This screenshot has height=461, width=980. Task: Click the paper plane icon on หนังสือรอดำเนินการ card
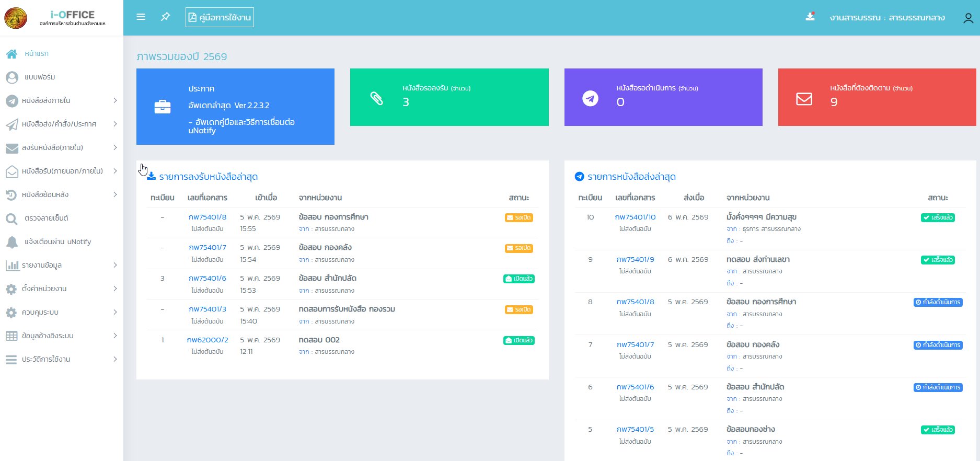(591, 98)
